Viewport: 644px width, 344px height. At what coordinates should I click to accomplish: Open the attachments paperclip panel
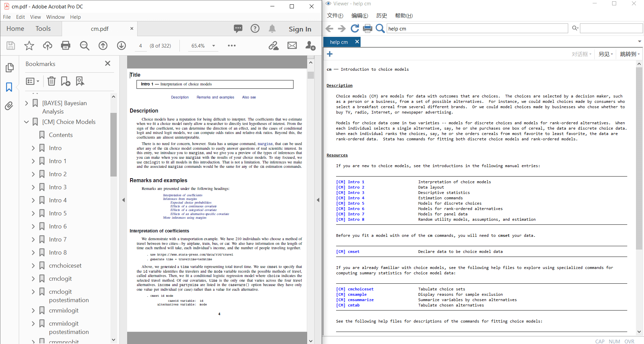coord(9,106)
